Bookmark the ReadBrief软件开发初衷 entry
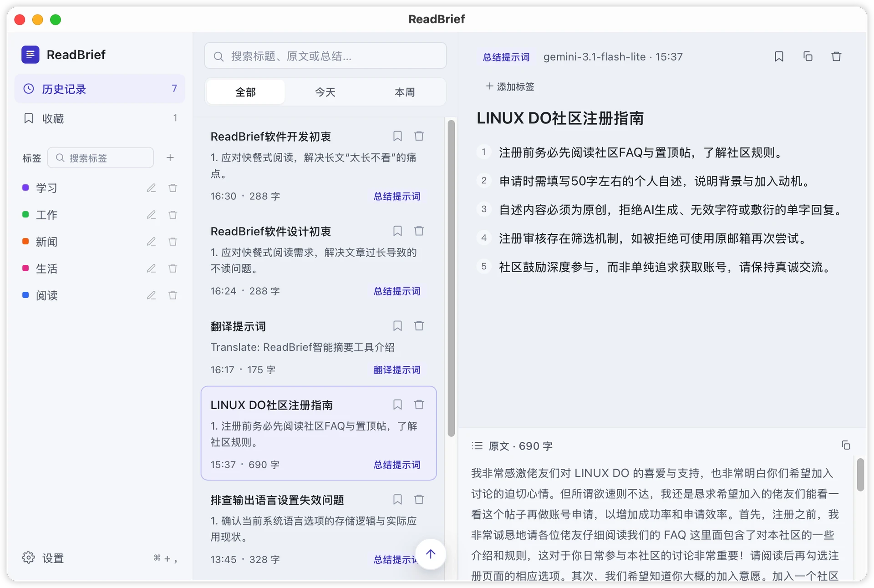 pos(397,136)
